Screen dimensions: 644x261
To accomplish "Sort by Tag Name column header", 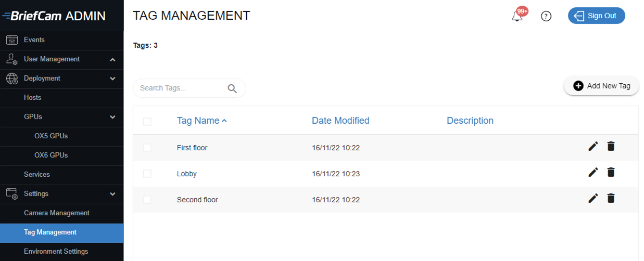I will pyautogui.click(x=198, y=121).
